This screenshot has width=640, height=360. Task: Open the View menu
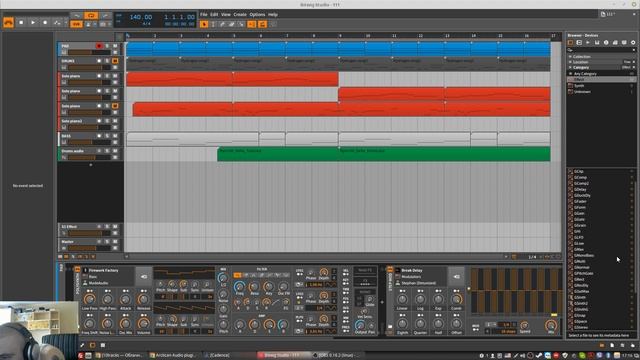[x=226, y=14]
